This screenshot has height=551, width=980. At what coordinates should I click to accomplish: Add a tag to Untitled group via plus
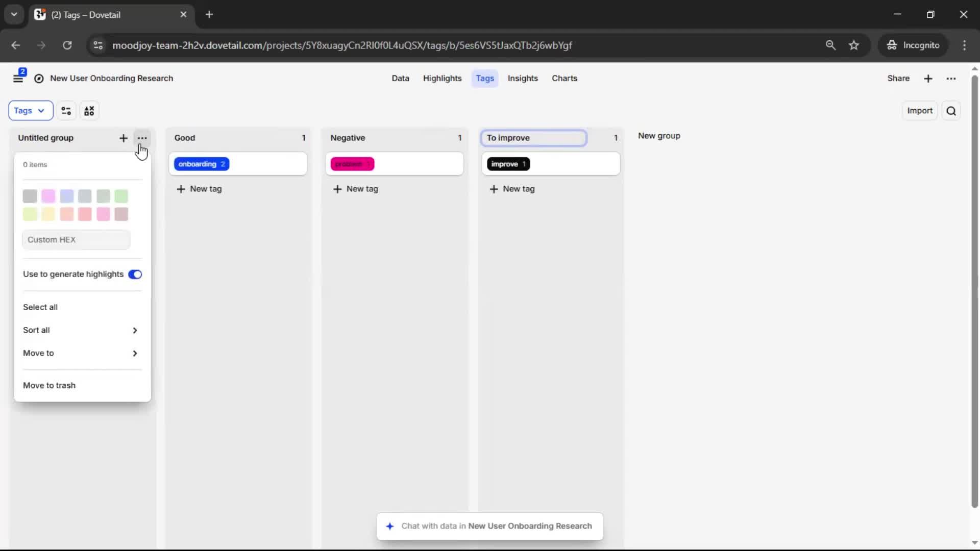click(x=123, y=138)
